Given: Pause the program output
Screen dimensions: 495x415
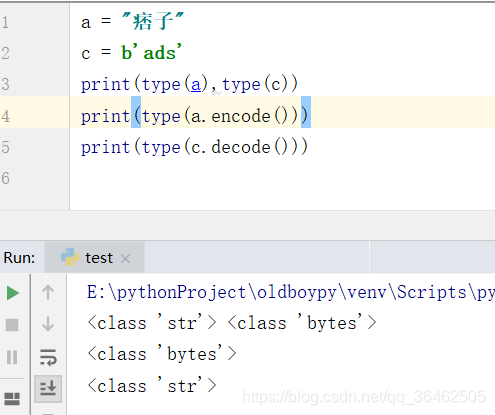Looking at the screenshot, I should [12, 357].
